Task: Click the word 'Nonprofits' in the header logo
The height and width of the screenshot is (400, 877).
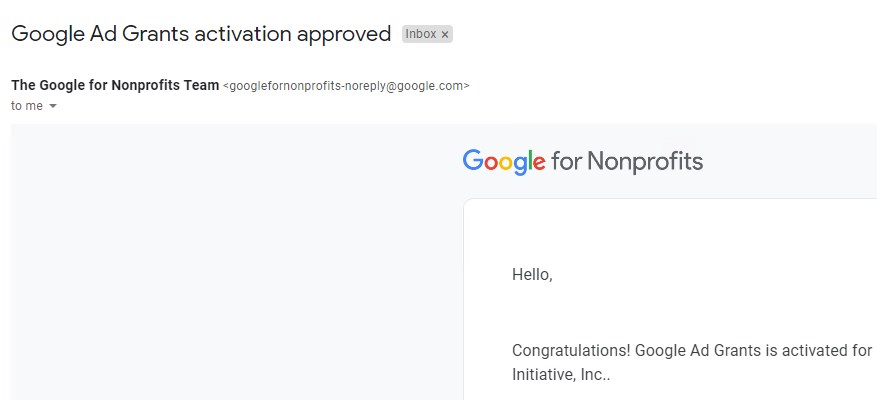Action: [645, 161]
